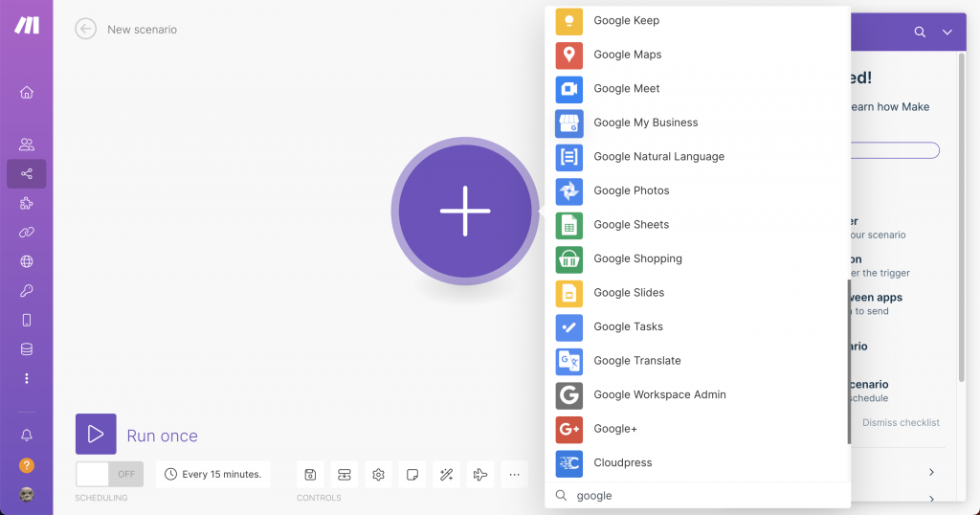Choose Google Slides in the app list

(x=697, y=293)
